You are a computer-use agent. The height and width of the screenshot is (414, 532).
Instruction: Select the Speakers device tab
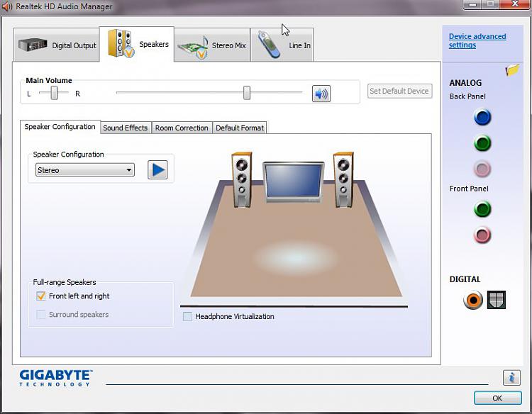point(137,44)
